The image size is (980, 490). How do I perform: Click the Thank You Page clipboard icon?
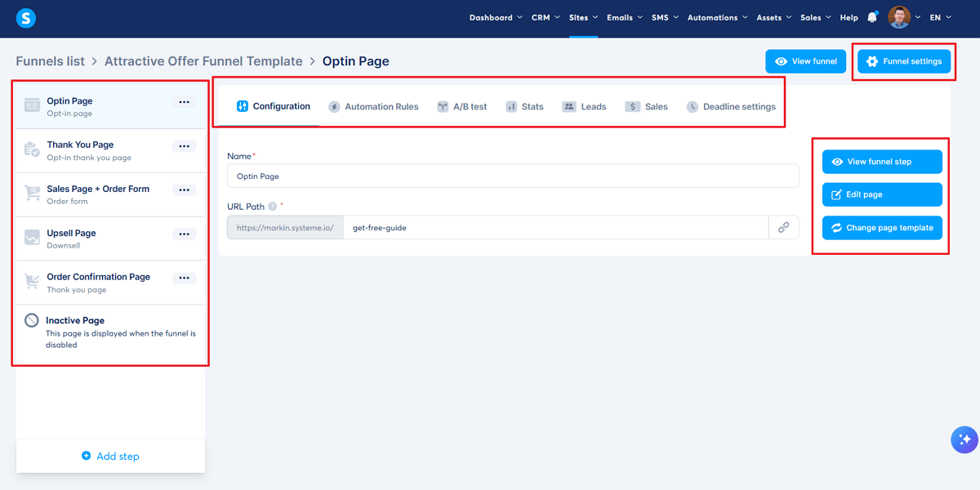pos(32,150)
